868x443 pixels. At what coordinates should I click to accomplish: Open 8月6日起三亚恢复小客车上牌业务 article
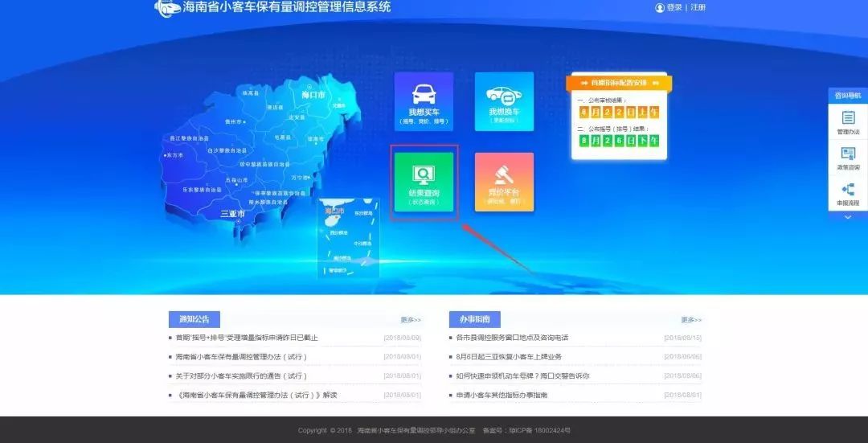509,357
